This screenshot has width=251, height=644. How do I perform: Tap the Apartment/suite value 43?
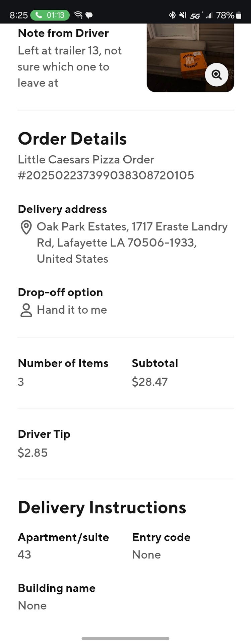pos(24,554)
